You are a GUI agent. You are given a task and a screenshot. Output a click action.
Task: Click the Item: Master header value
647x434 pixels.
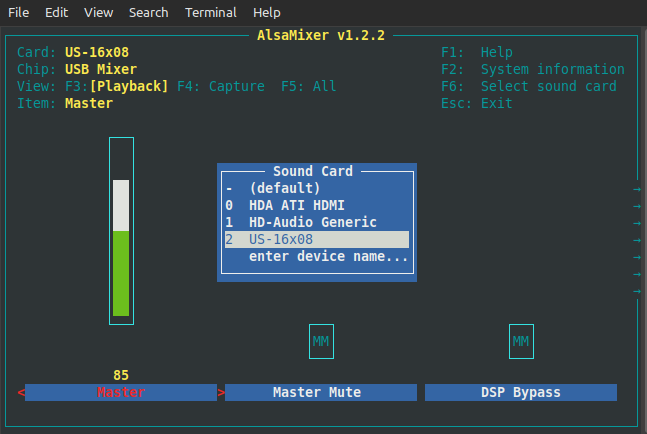[89, 103]
